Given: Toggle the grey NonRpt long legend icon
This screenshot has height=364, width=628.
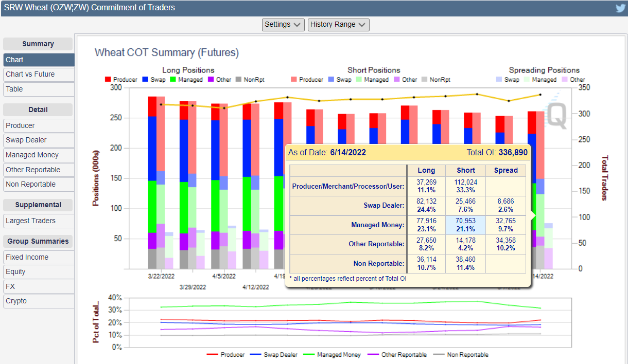Looking at the screenshot, I should (239, 80).
